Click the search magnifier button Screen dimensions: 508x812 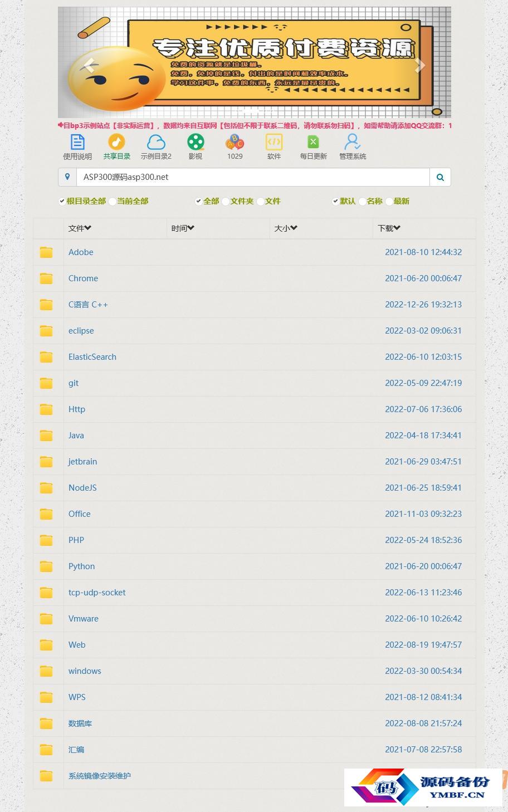[x=440, y=177]
